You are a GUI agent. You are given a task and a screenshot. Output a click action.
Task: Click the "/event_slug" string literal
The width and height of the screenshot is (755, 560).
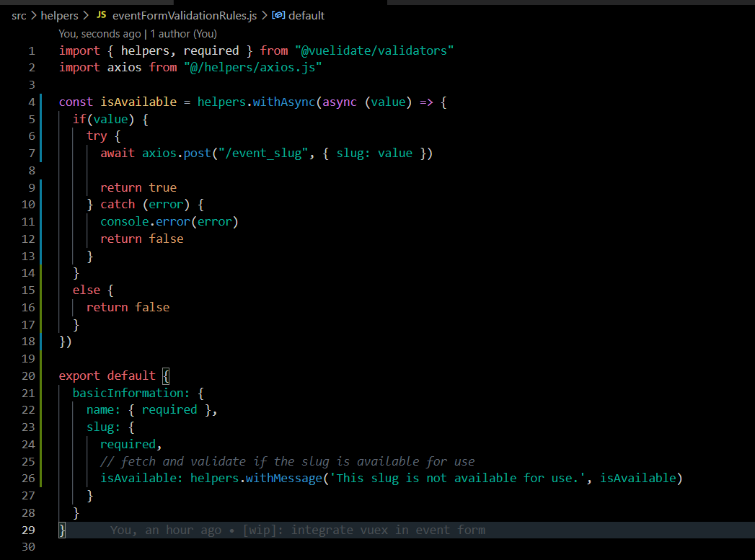(263, 154)
